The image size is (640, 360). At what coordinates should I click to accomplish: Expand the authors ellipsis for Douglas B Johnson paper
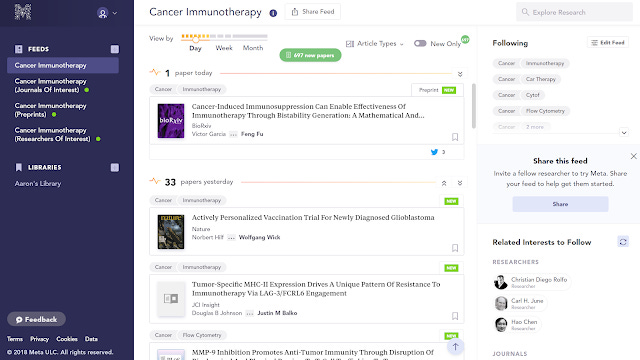(x=250, y=313)
